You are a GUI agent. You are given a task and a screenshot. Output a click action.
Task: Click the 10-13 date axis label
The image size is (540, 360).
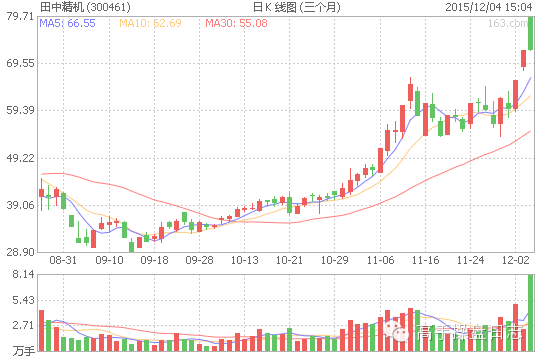(245, 260)
